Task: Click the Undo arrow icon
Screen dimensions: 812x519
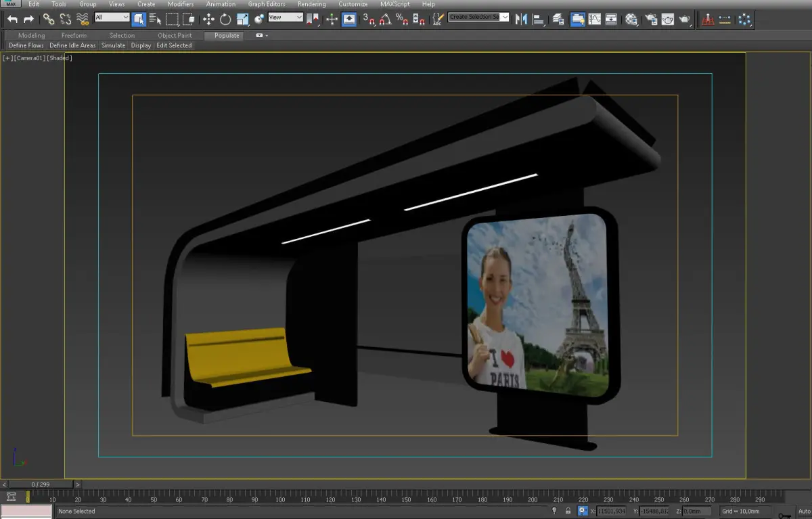Action: point(12,20)
